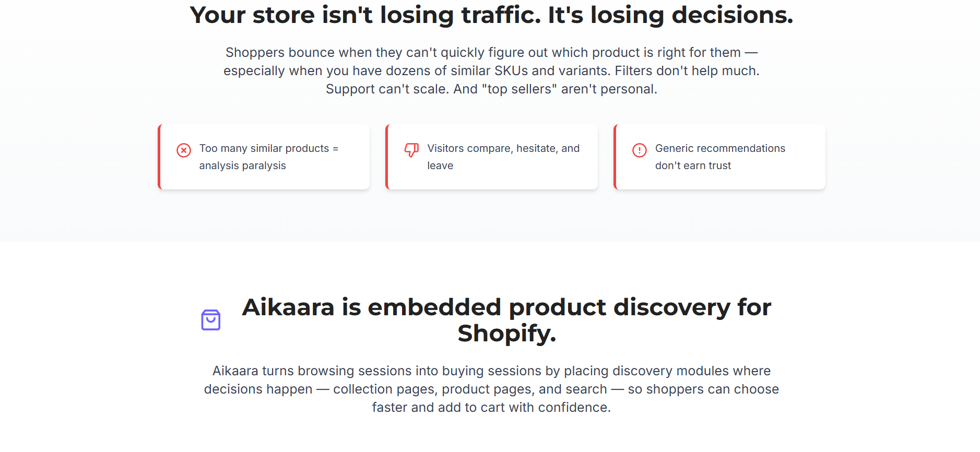The width and height of the screenshot is (980, 452).
Task: Click the red left border of the thumbs-down card
Action: point(387,157)
